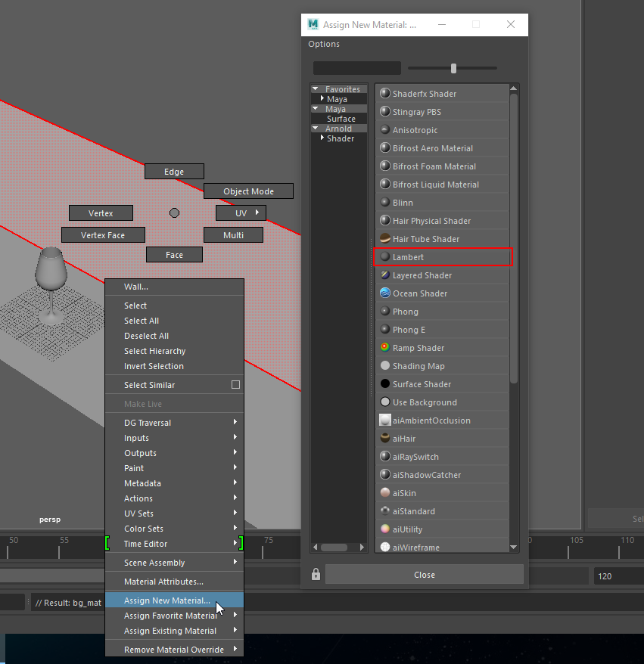Choose the Stingray PBS shader icon
The height and width of the screenshot is (664, 644).
click(x=384, y=111)
